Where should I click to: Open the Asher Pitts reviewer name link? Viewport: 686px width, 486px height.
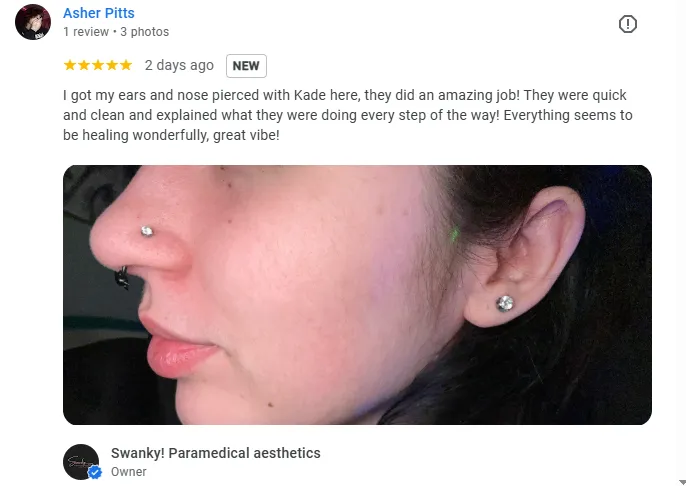(x=99, y=13)
